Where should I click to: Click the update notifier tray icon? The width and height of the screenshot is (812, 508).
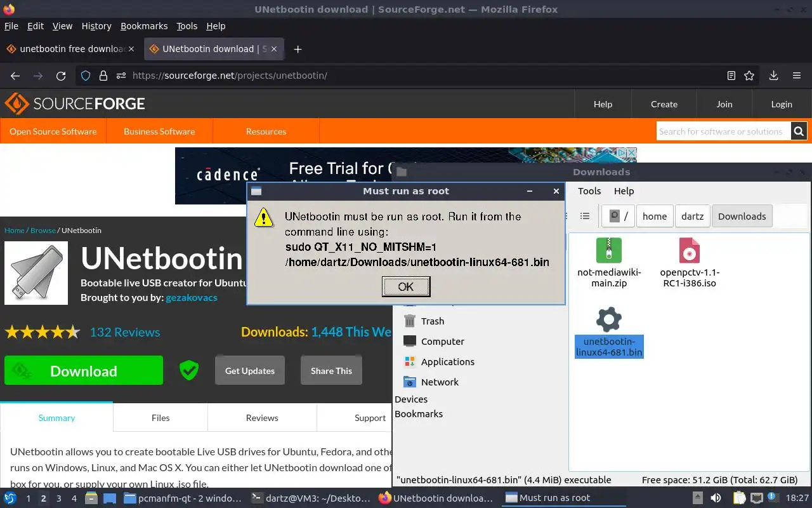[x=773, y=497]
